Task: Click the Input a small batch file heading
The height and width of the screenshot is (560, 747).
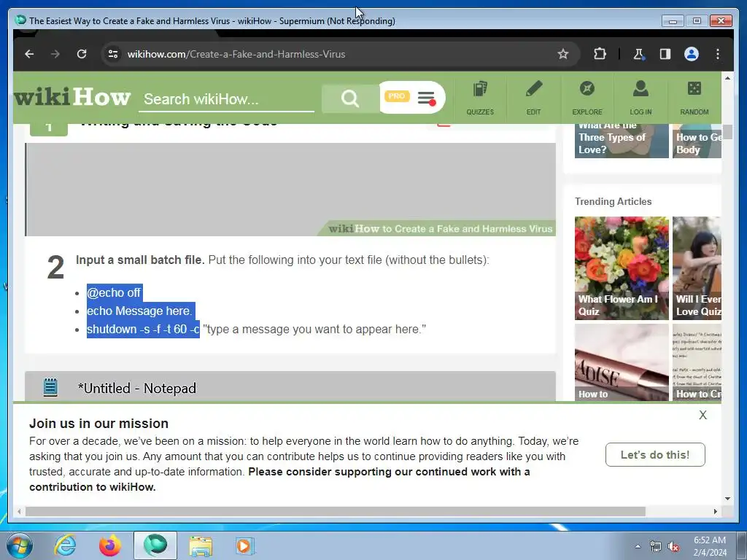Action: point(140,260)
